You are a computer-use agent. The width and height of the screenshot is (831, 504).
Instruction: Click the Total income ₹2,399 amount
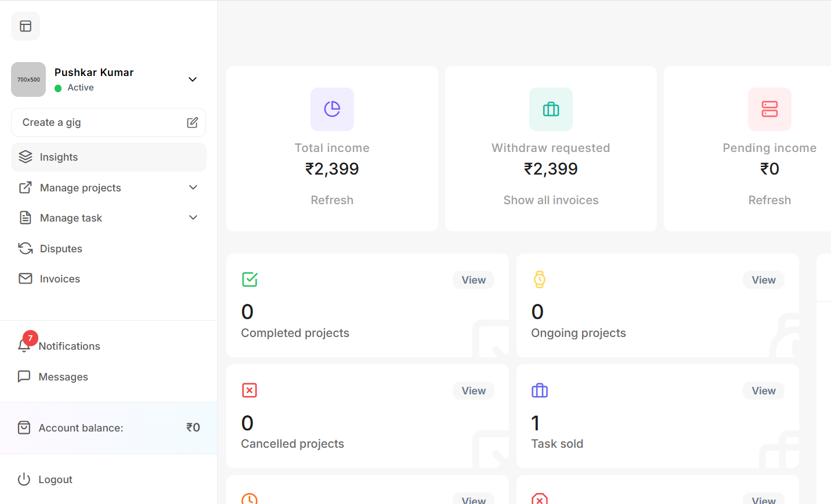pyautogui.click(x=332, y=169)
